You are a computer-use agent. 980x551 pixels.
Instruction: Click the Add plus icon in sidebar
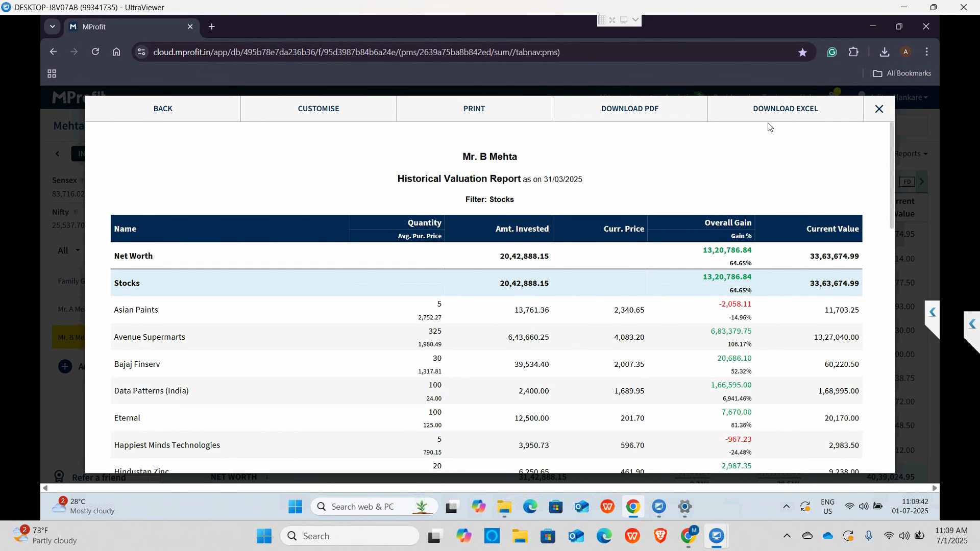click(65, 366)
